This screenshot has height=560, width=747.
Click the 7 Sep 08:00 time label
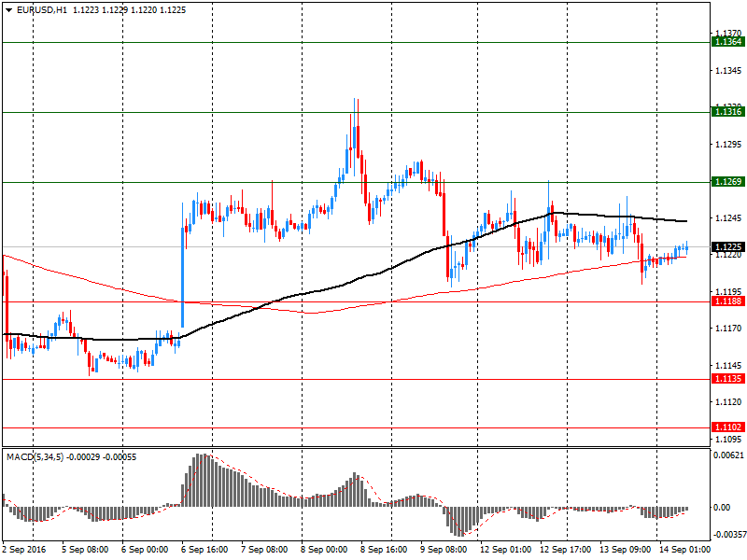(x=264, y=550)
